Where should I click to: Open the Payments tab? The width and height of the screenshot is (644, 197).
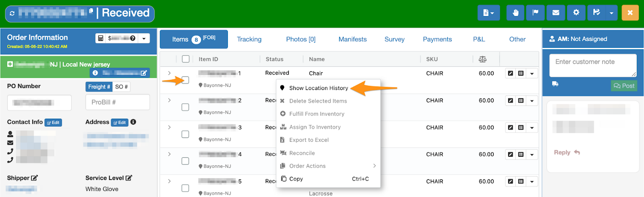coord(437,39)
